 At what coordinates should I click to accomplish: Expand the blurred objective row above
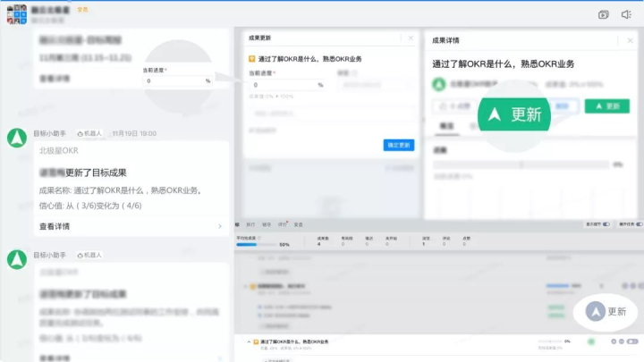tap(246, 286)
